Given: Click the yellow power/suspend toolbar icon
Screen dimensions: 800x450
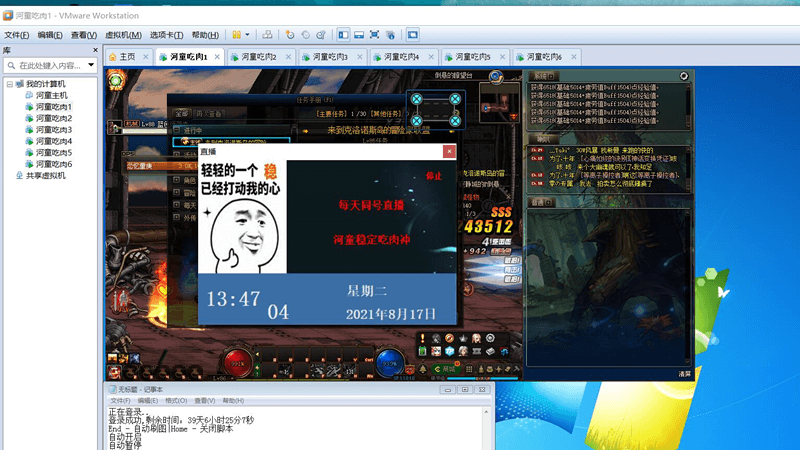Looking at the screenshot, I should click(x=237, y=35).
